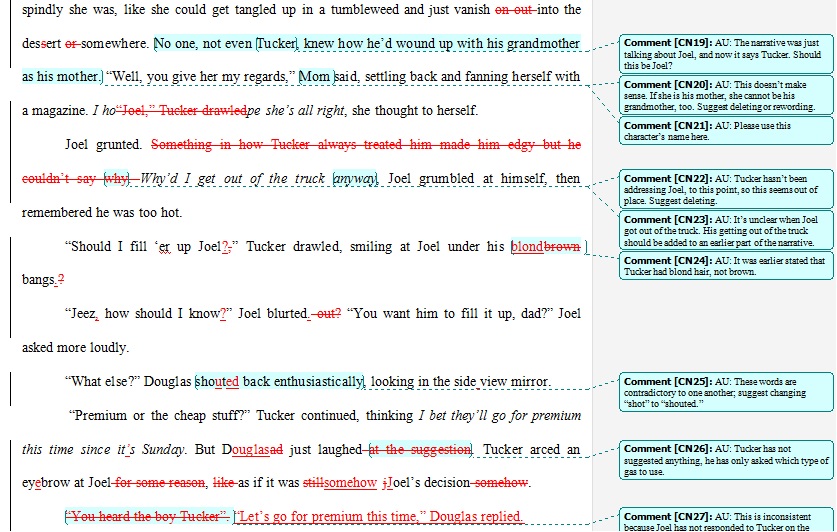Click comment CN23 about the truck

724,230
